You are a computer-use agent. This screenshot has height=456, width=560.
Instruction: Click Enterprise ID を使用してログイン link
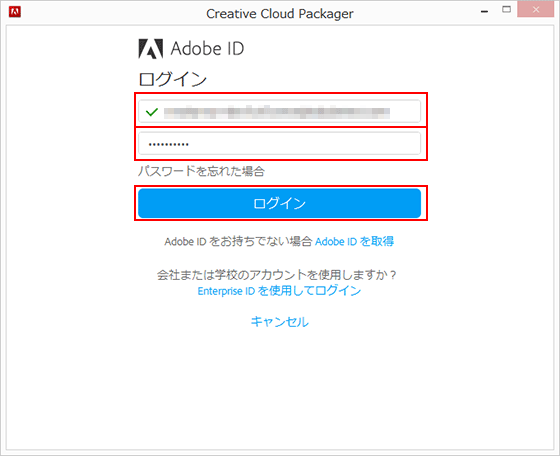coord(279,291)
